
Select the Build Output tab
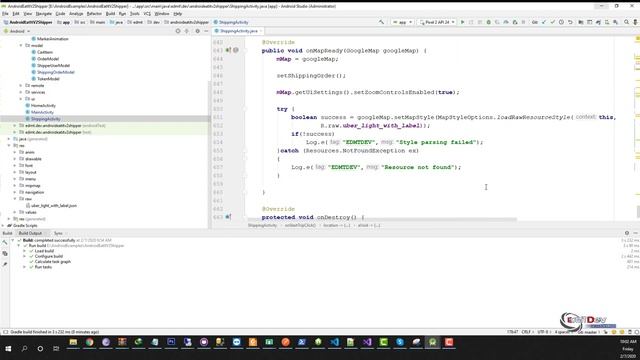point(30,233)
